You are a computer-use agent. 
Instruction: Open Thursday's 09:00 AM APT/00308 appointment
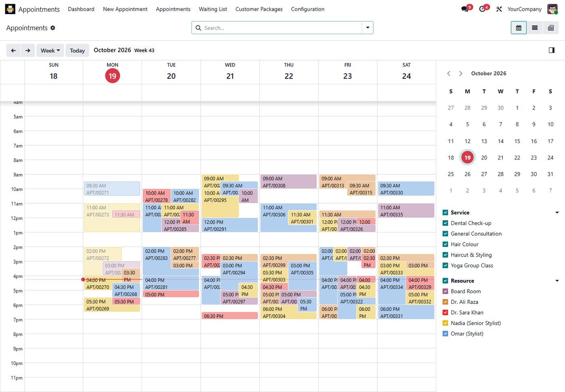pyautogui.click(x=288, y=181)
